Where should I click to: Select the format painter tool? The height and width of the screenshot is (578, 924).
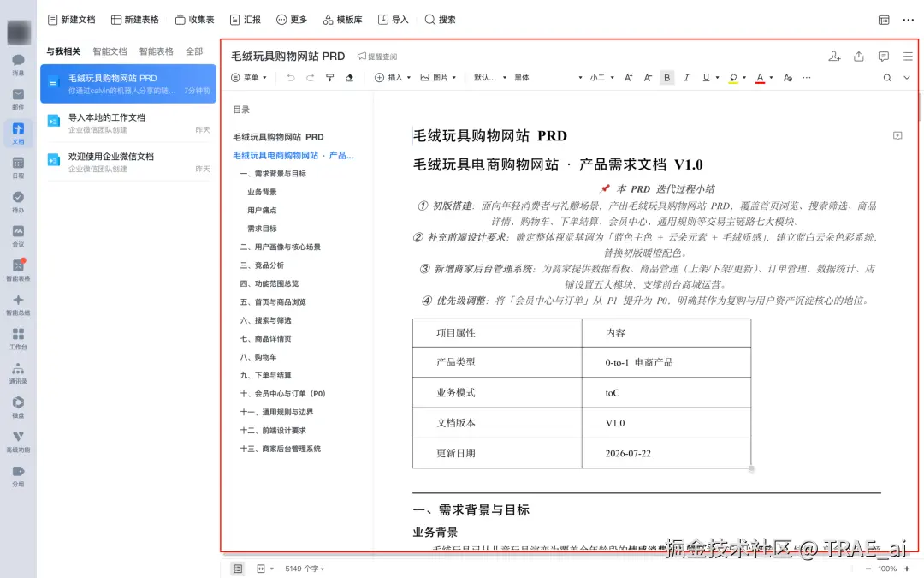[330, 78]
